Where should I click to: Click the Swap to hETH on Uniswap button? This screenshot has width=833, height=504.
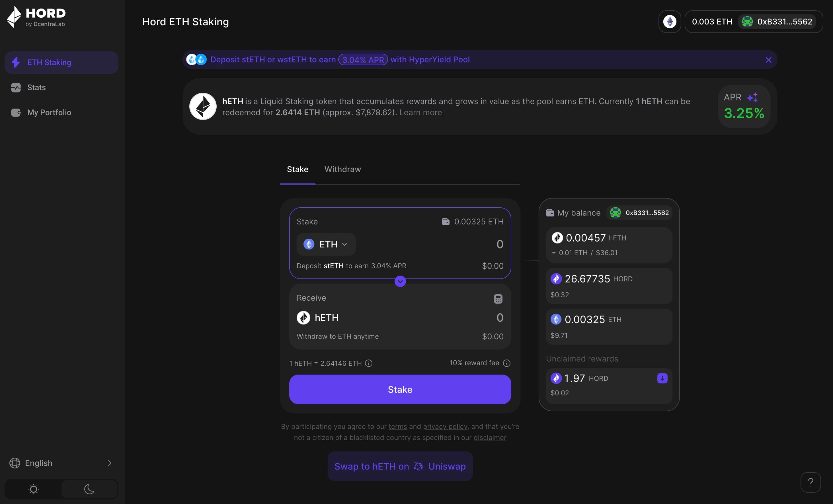click(400, 466)
